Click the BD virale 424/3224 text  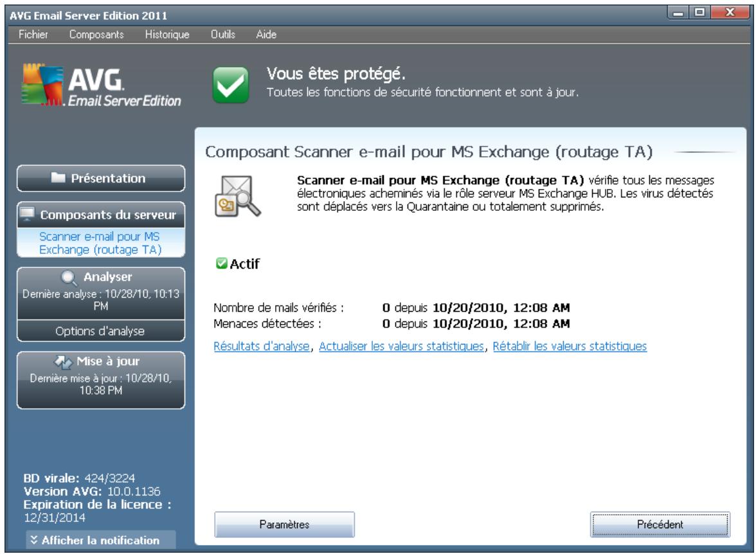coord(80,478)
